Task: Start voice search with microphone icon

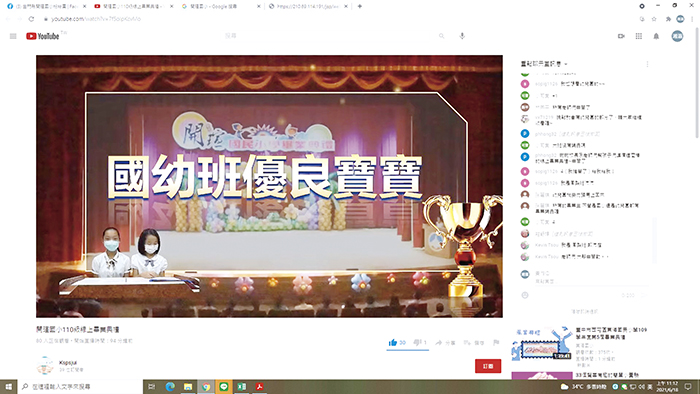Action: [x=462, y=36]
